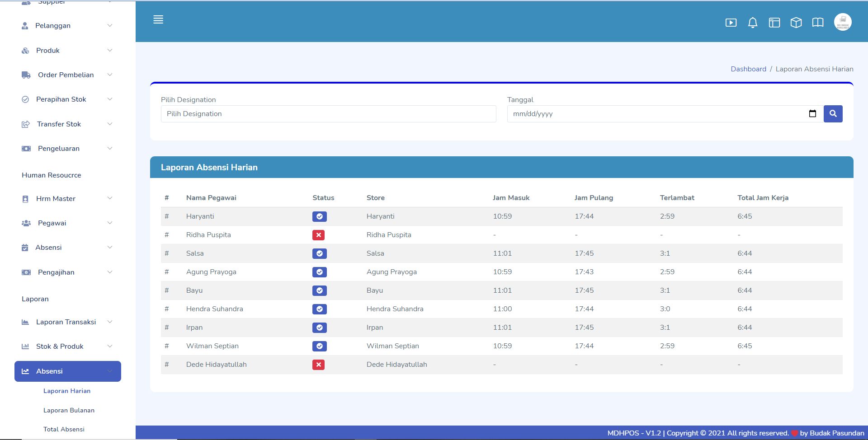868x440 pixels.
Task: Click the blue search button
Action: [x=833, y=114]
